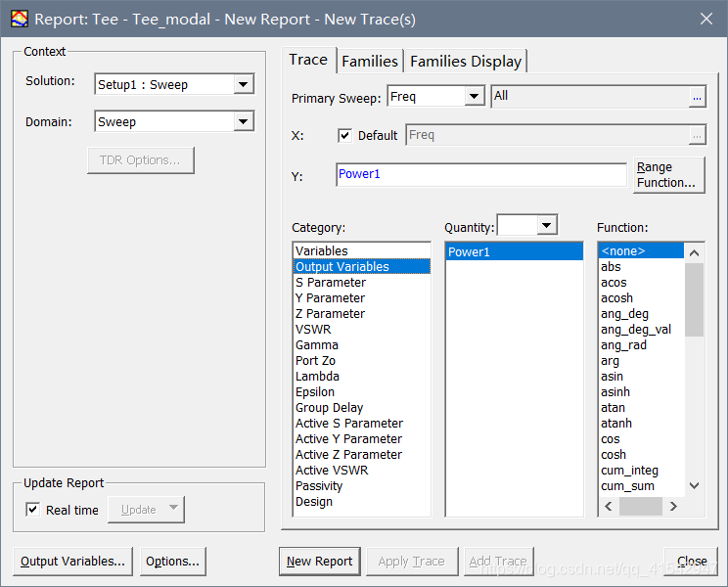728x587 pixels.
Task: Expand the Solution dropdown
Action: (244, 84)
